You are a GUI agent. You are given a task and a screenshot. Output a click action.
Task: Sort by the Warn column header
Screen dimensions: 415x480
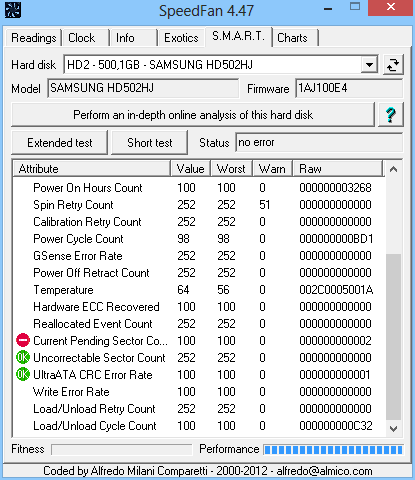pos(272,169)
